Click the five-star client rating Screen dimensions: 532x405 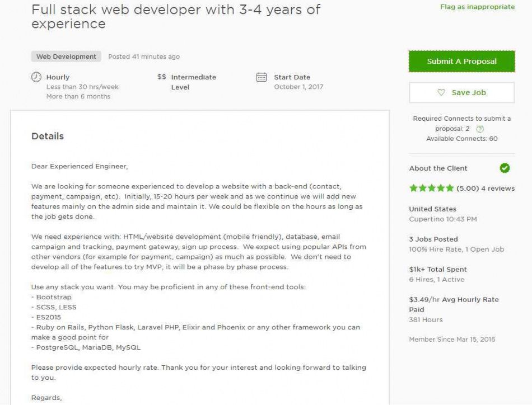(x=431, y=188)
